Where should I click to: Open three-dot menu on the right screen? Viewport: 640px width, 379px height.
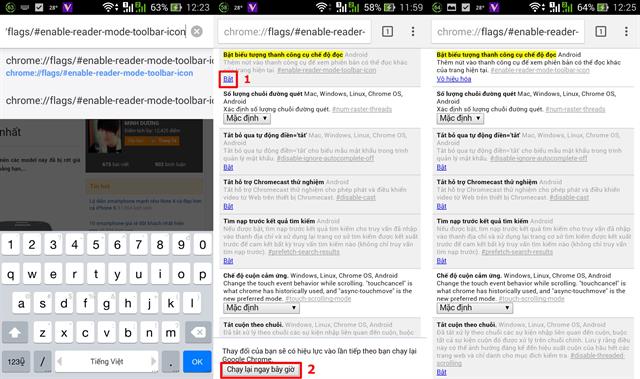click(627, 31)
